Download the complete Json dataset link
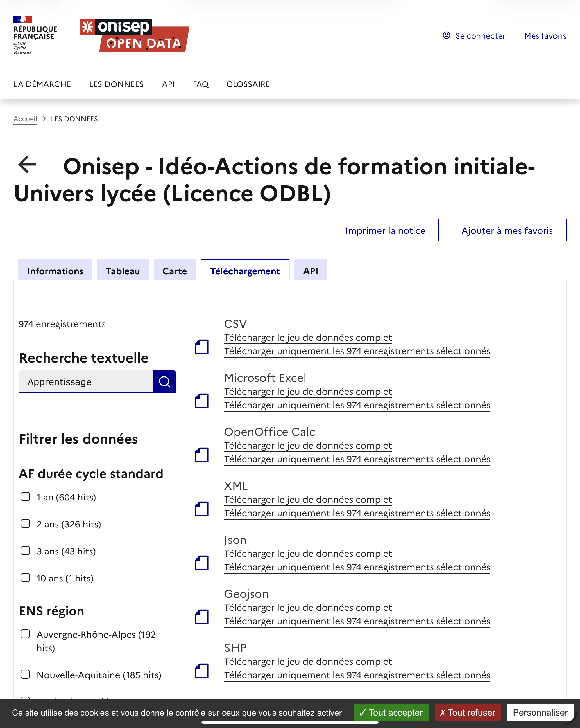Viewport: 580px width, 728px height. pyautogui.click(x=308, y=553)
